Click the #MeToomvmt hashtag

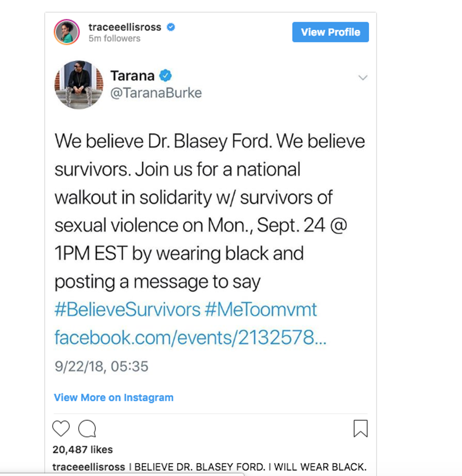(x=261, y=310)
